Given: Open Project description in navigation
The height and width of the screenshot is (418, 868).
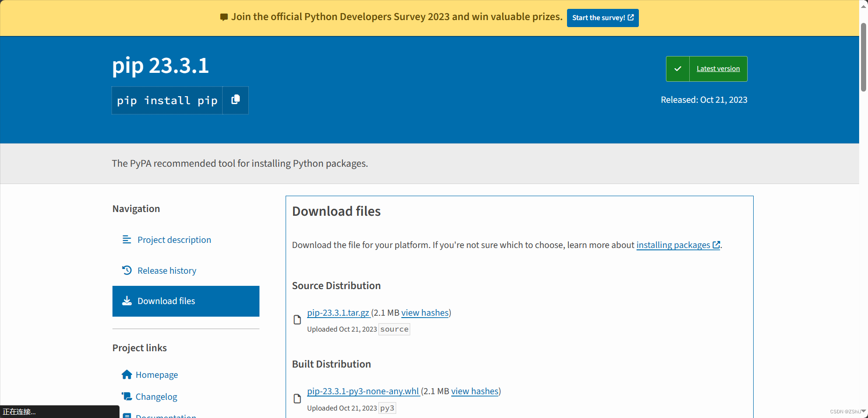Looking at the screenshot, I should (x=174, y=240).
